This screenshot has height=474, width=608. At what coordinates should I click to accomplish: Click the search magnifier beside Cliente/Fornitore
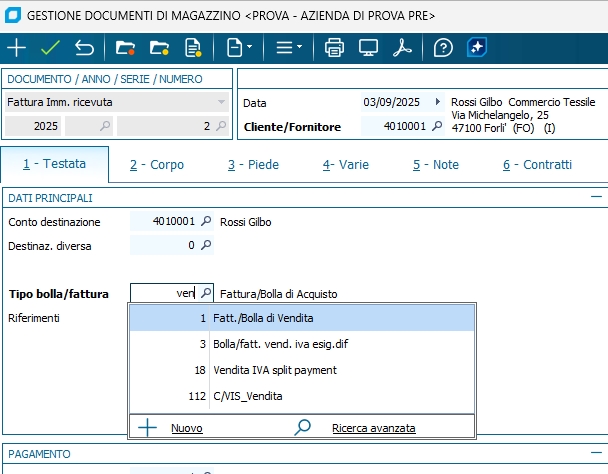(436, 127)
